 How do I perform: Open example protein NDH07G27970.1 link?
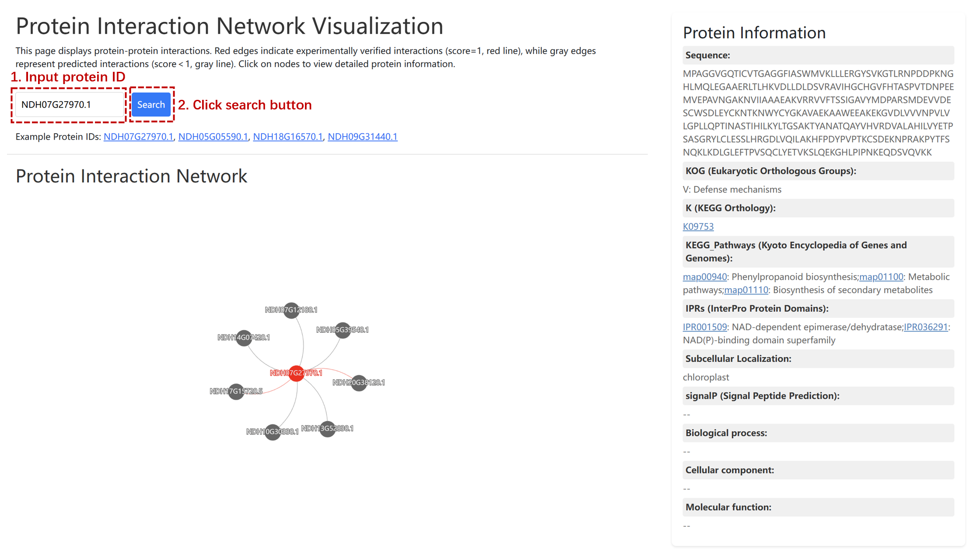point(138,137)
